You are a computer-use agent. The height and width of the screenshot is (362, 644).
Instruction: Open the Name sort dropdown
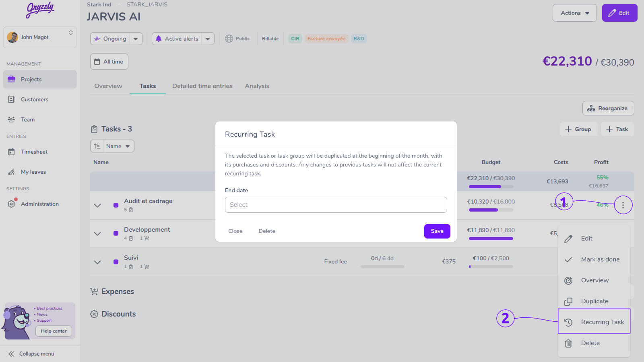[118, 146]
